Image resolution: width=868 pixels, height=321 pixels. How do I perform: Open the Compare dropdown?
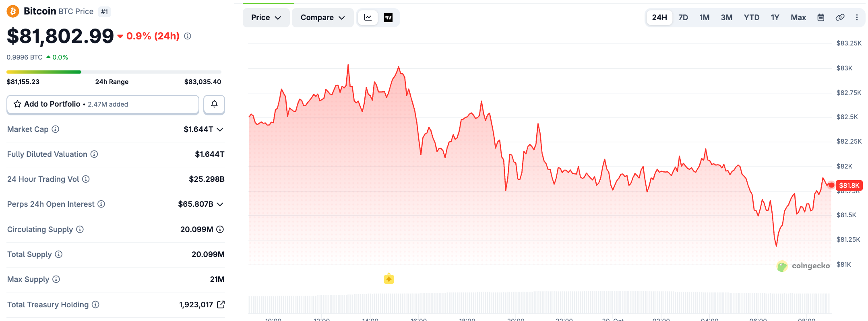pos(322,18)
